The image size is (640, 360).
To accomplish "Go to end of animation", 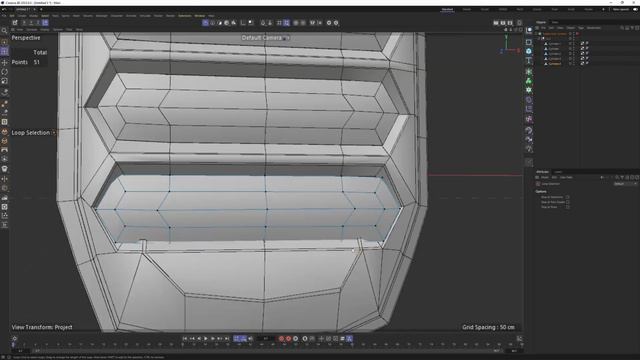I will (x=227, y=338).
